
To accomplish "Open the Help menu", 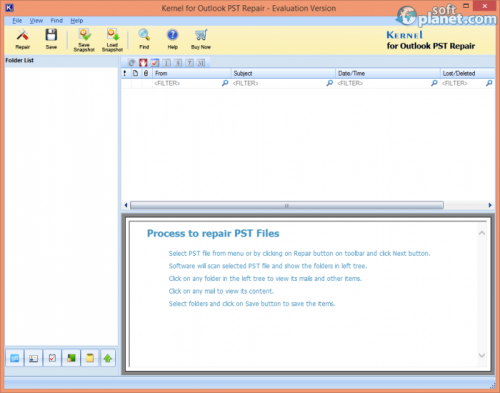I will coord(77,21).
